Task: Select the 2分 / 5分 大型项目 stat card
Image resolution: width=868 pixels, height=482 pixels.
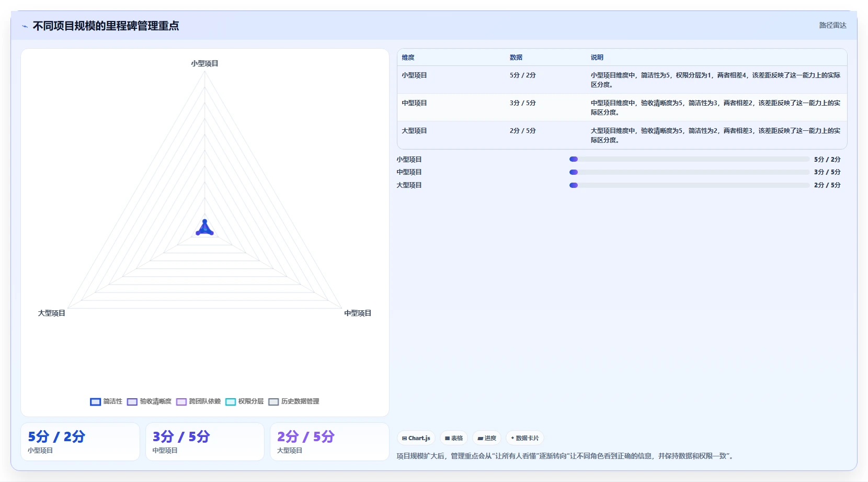Action: click(x=329, y=442)
